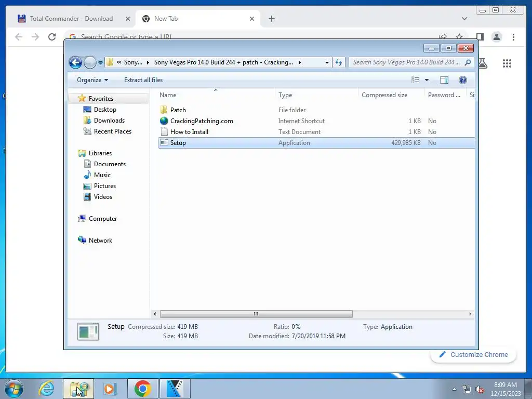Toggle the preview pane icon
This screenshot has width=532, height=399.
click(444, 80)
